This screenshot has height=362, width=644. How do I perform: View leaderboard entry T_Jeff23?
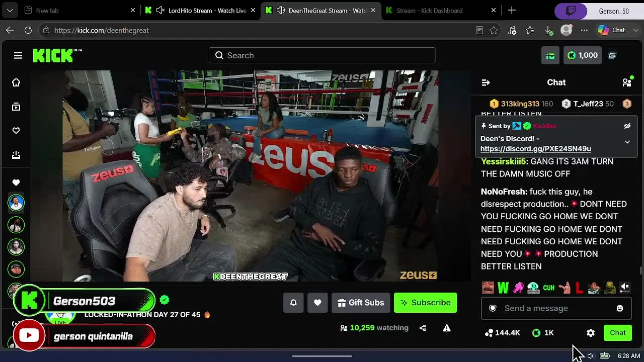point(588,104)
